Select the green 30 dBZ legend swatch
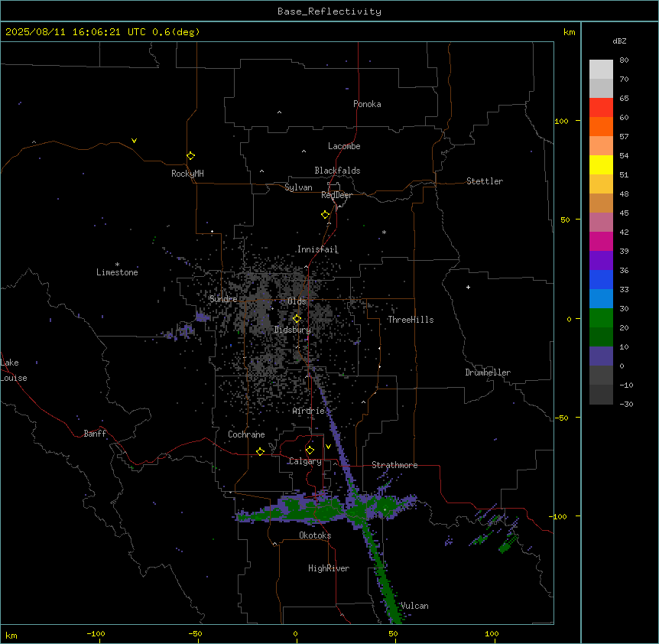Screen dimensions: 659x644 (x=601, y=318)
